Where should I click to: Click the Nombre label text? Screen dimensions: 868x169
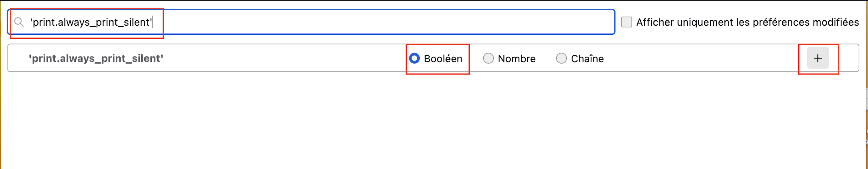pos(517,59)
